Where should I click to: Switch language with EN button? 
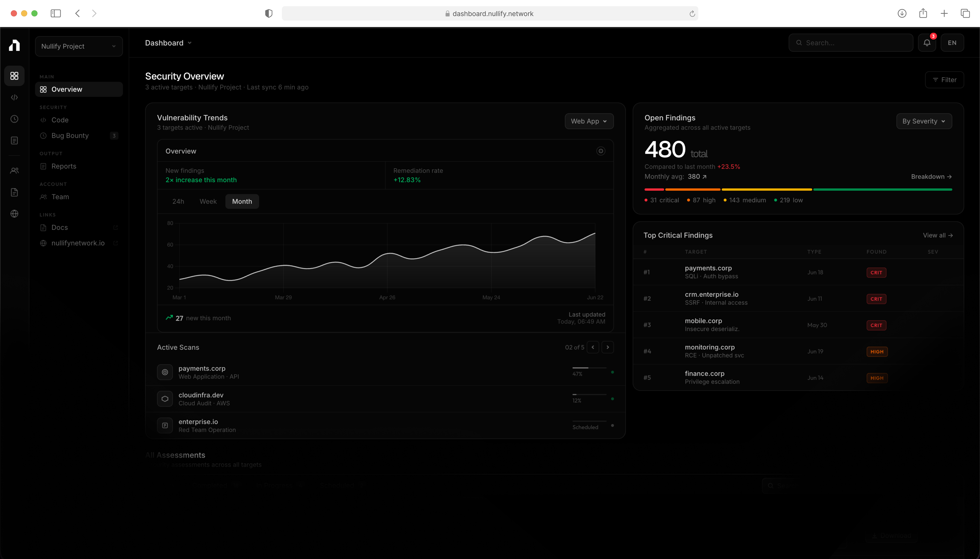(952, 43)
